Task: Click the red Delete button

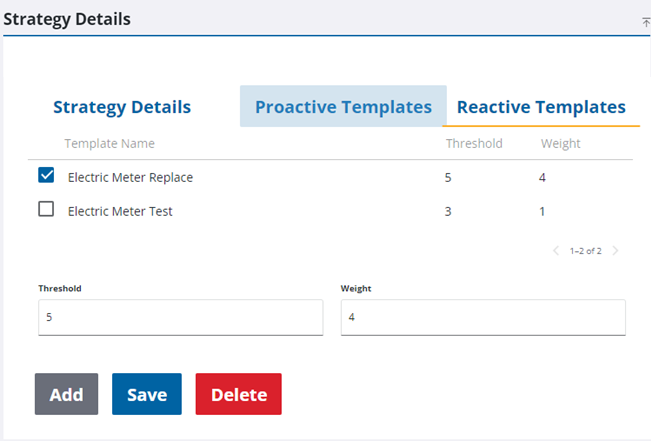Action: coord(238,394)
